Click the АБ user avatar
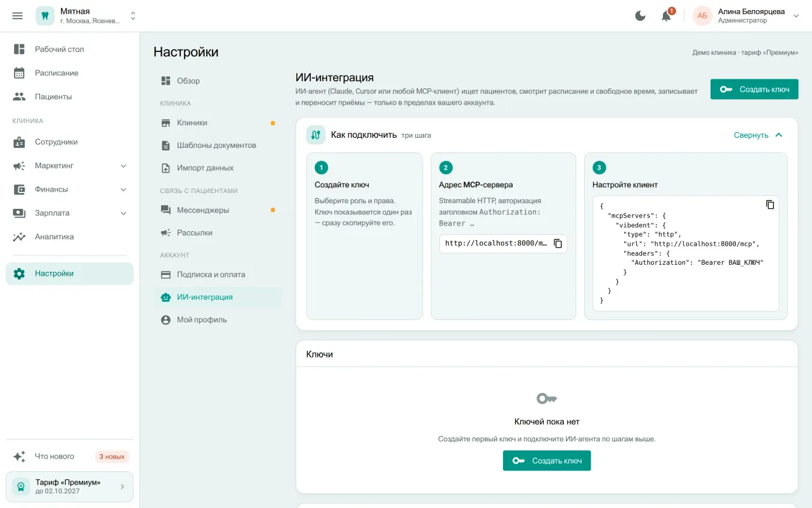Screen dimensions: 812x508 [x=702, y=16]
